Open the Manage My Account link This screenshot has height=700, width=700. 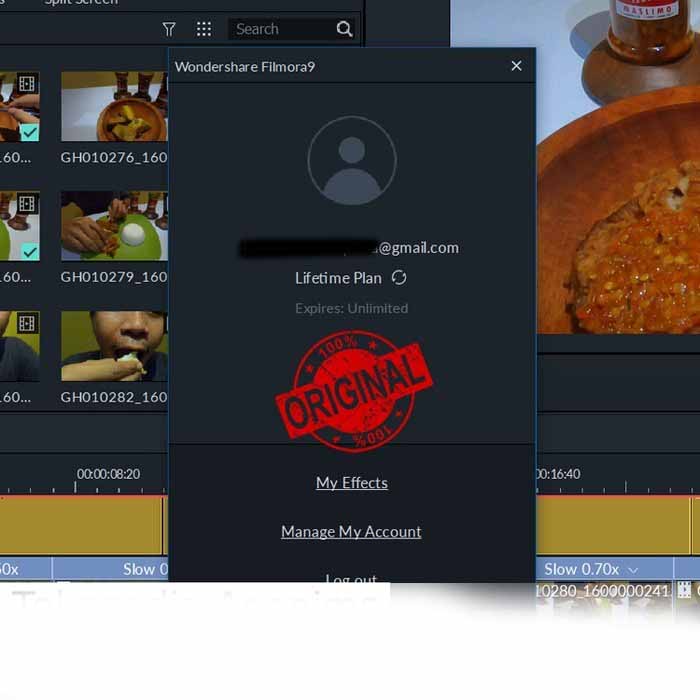tap(351, 532)
